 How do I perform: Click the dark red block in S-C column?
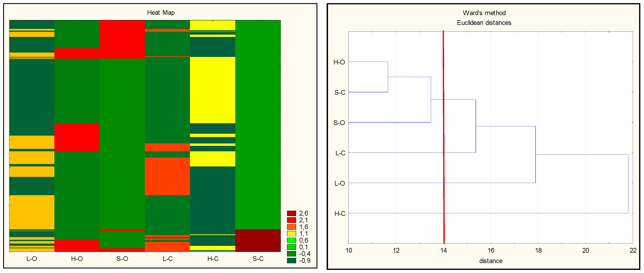[x=258, y=240]
